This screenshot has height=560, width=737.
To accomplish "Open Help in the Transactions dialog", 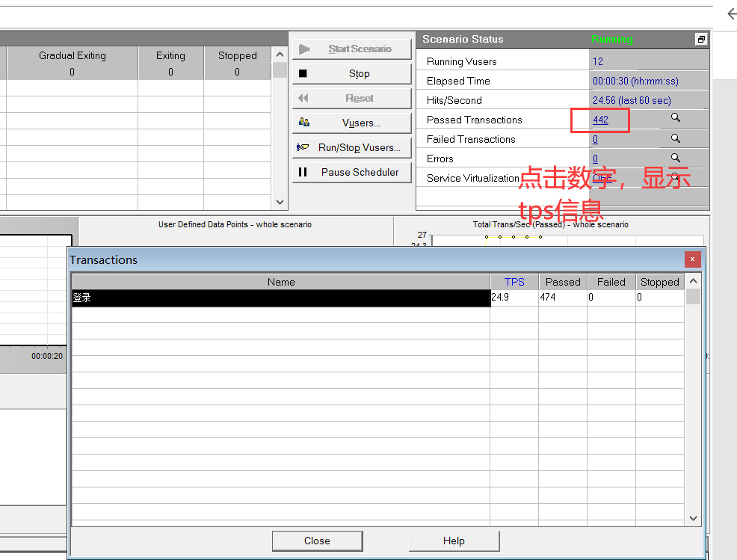I will [x=454, y=541].
